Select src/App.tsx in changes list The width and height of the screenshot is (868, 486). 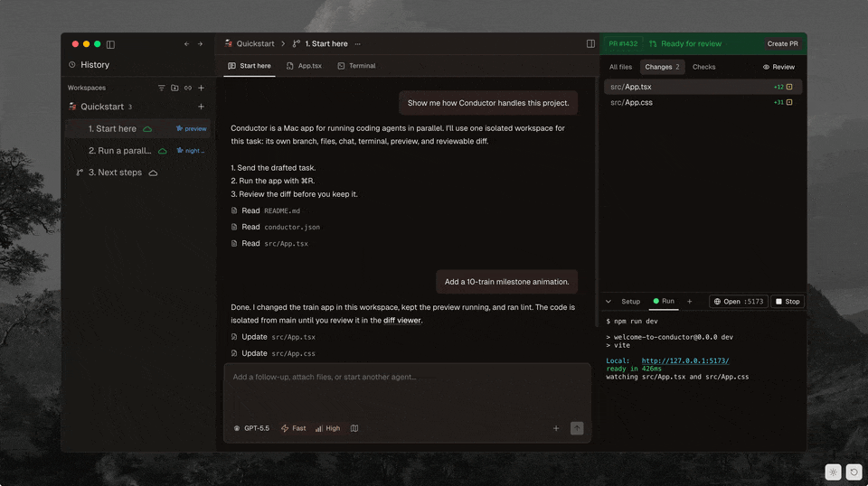(703, 87)
